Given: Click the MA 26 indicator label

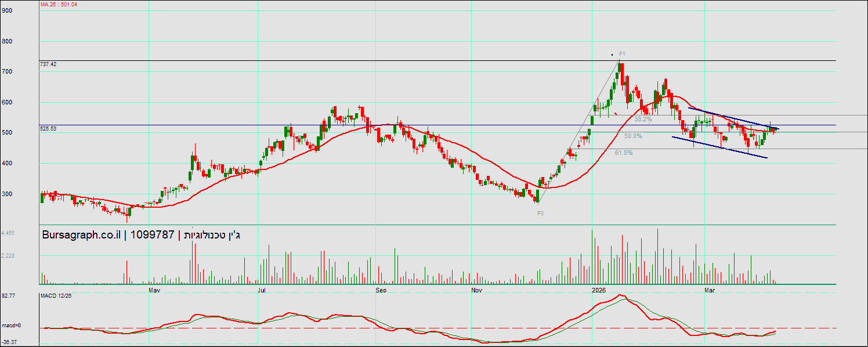Looking at the screenshot, I should coord(59,5).
